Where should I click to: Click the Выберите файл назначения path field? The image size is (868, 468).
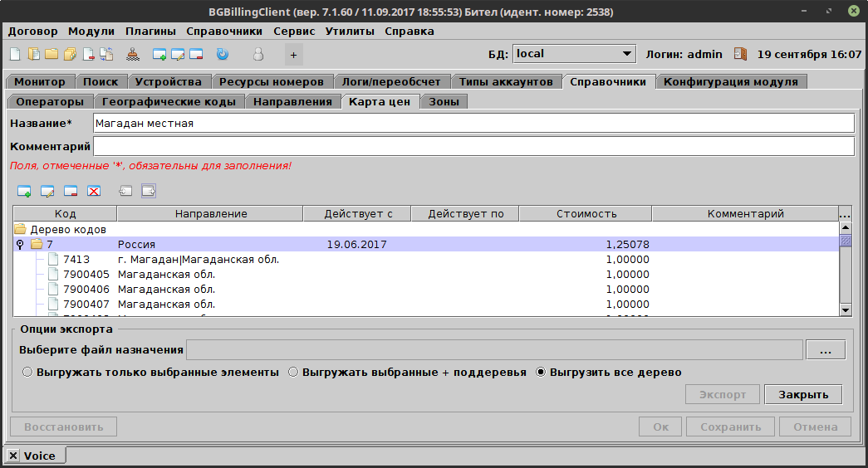point(494,350)
